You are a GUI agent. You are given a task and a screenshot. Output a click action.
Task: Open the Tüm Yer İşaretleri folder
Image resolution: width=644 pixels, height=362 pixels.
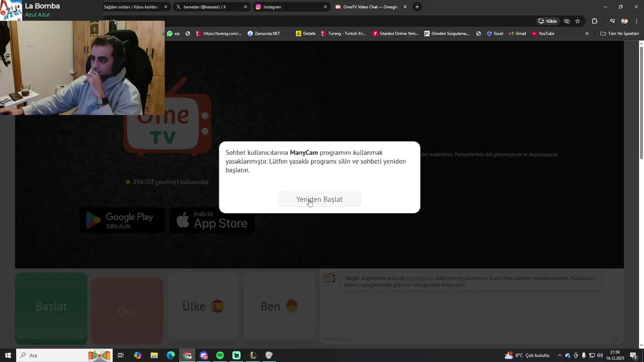coord(620,34)
